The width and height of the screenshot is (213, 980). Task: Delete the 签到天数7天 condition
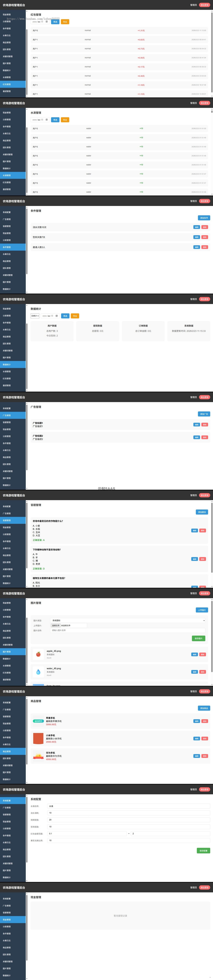click(205, 237)
